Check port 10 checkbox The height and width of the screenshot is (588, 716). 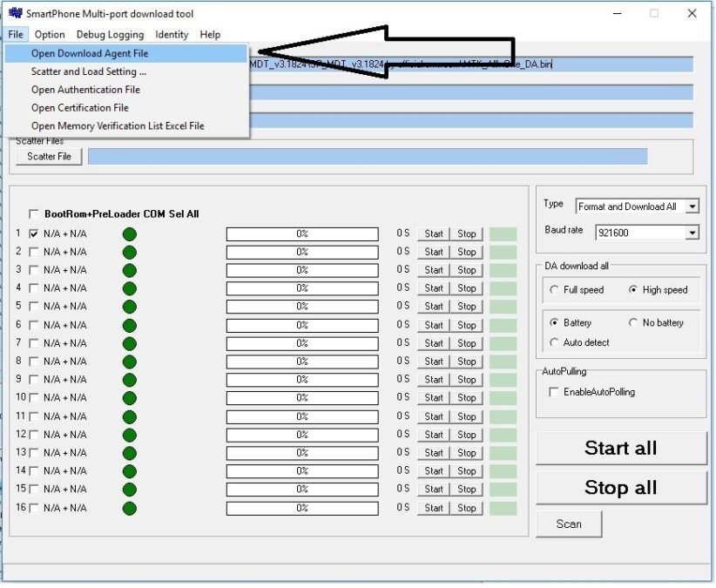(x=33, y=399)
